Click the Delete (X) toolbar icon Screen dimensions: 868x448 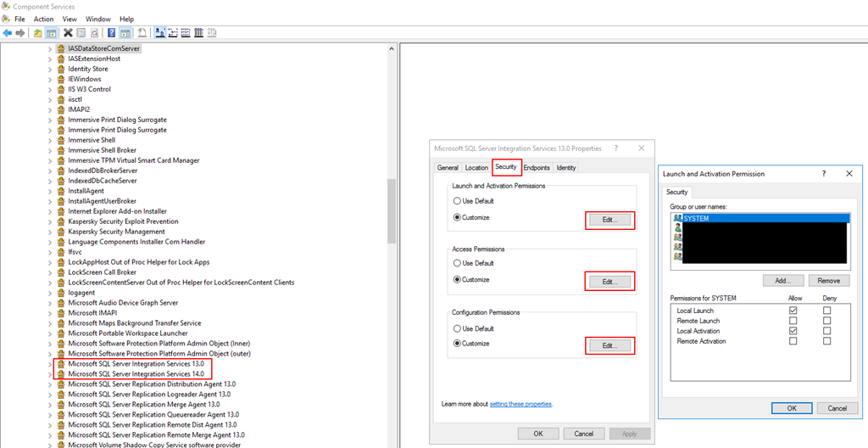pyautogui.click(x=68, y=33)
